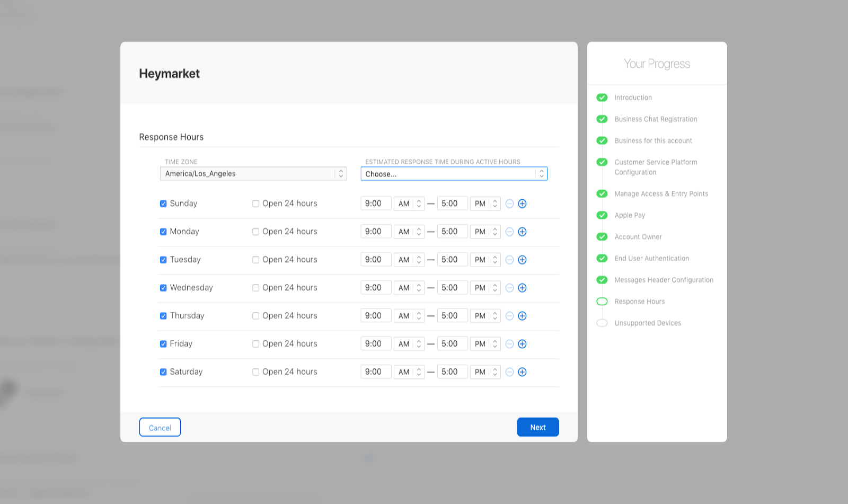The width and height of the screenshot is (848, 504).
Task: Open Friday end AM/PM selector
Action: coord(485,344)
